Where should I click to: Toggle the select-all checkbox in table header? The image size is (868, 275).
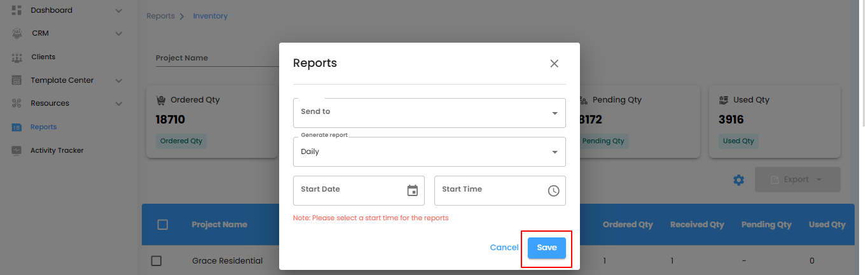click(x=163, y=225)
